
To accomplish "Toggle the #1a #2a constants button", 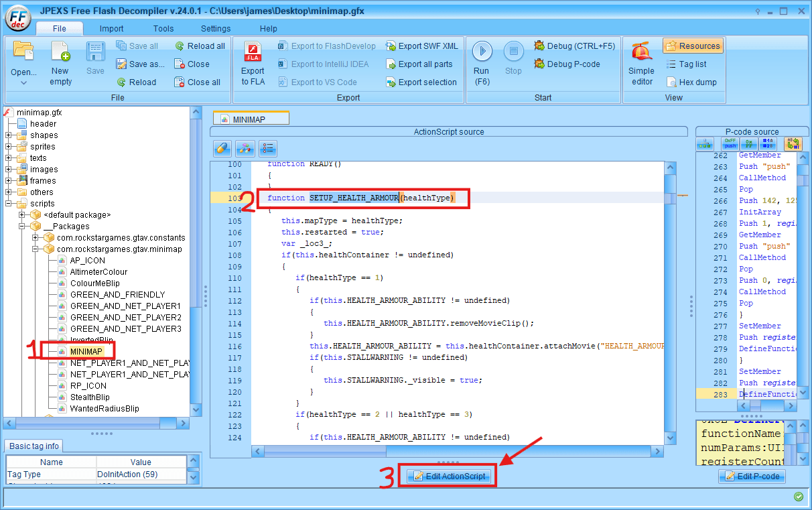I will pos(768,144).
